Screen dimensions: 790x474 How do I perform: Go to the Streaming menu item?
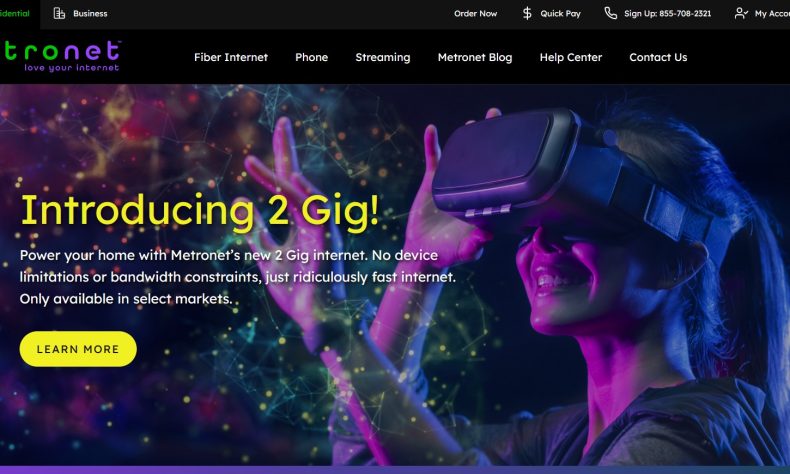(x=383, y=57)
